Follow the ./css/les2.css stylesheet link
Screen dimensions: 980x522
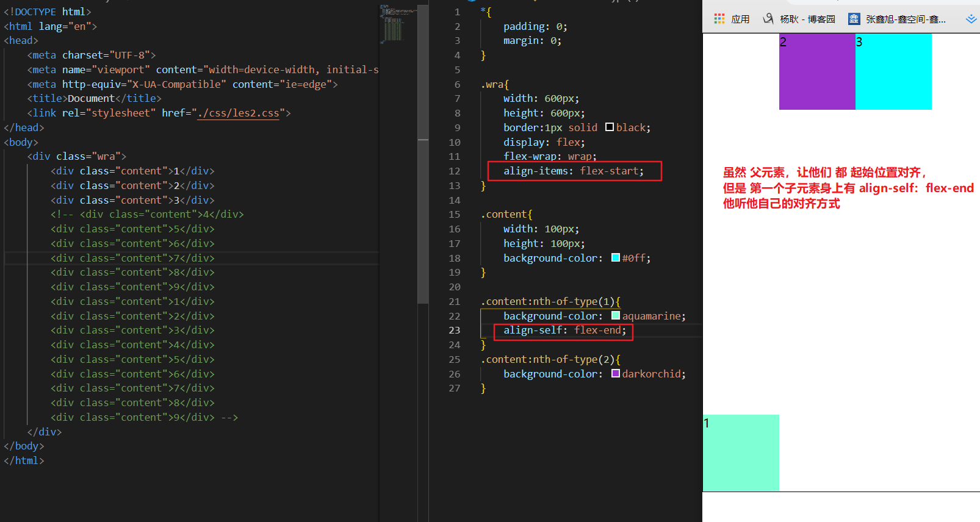click(x=238, y=113)
